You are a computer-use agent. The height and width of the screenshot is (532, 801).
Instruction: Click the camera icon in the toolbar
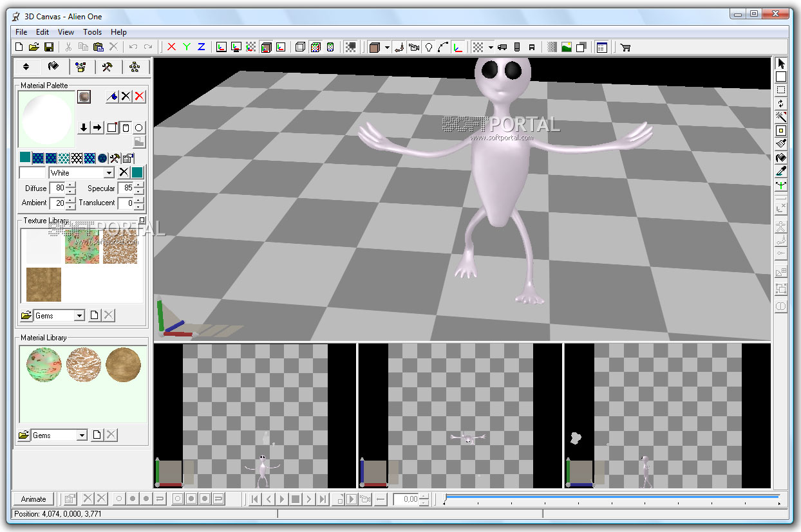tap(413, 47)
